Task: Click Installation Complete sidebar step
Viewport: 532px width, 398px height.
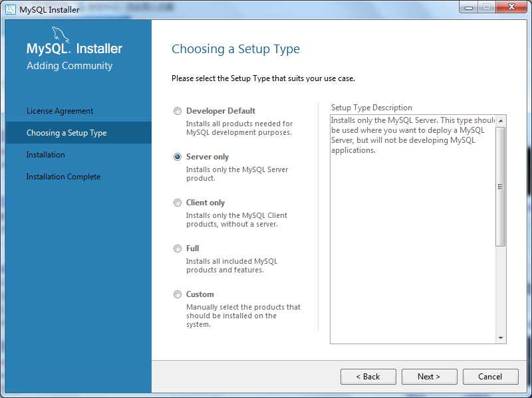Action: tap(63, 177)
